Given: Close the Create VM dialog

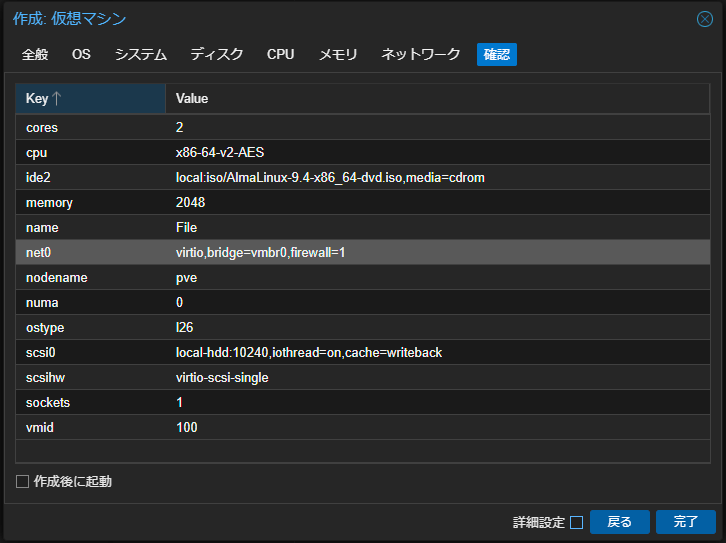Looking at the screenshot, I should [x=704, y=19].
